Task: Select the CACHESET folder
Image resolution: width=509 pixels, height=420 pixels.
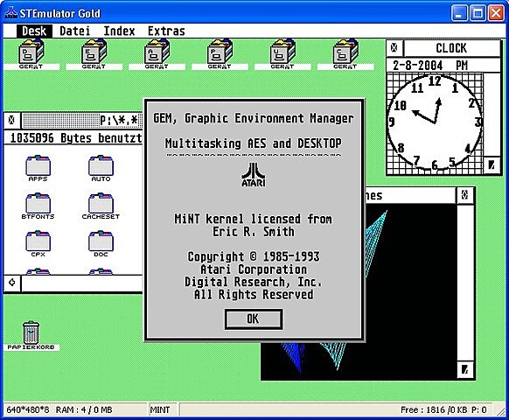Action: tap(101, 206)
